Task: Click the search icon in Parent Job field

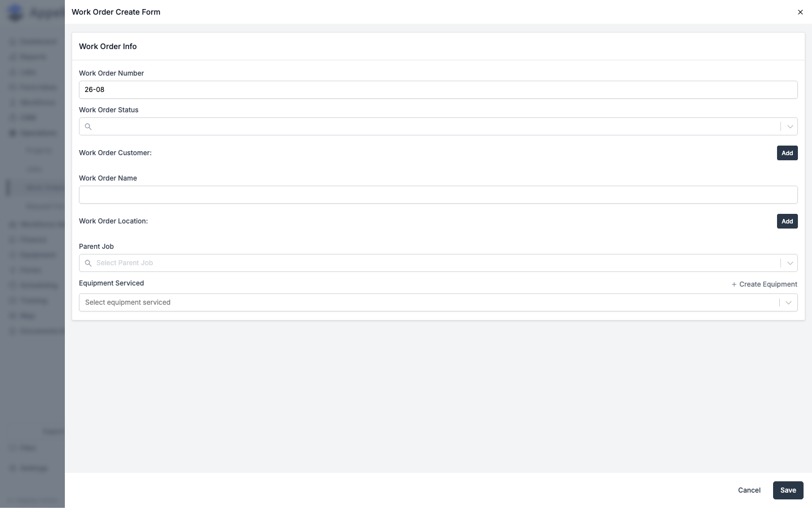Action: pyautogui.click(x=88, y=263)
